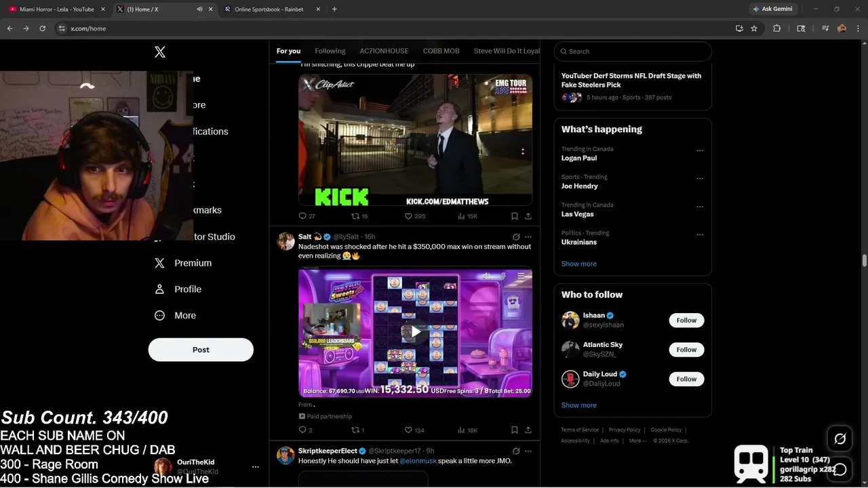Screen dimensions: 868x488
Task: Repost Salt's post with 1 repost
Action: [x=358, y=430]
